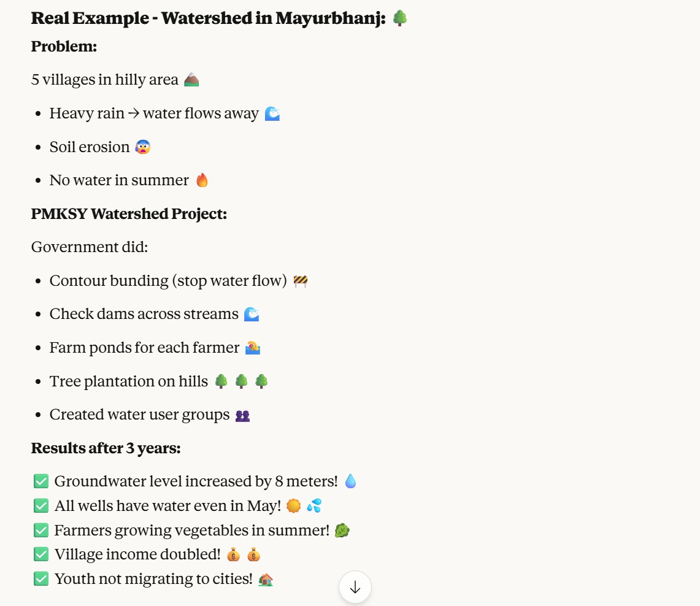Click the construction barrier emoji by Contour bunding

pyautogui.click(x=301, y=281)
